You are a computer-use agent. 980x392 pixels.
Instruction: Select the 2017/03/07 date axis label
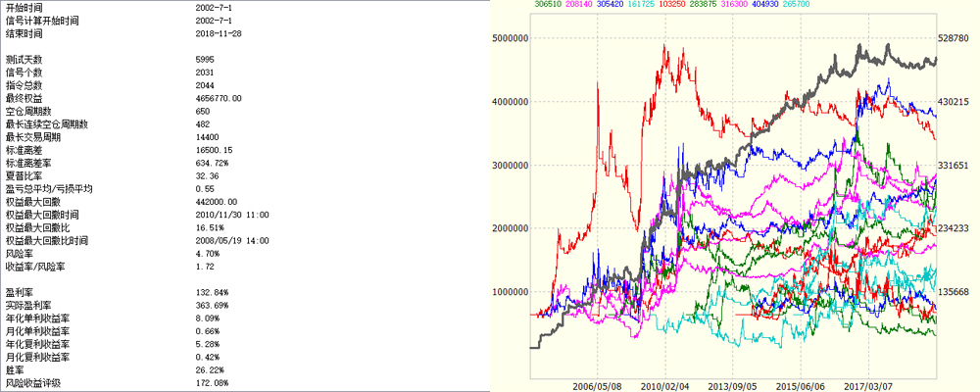pyautogui.click(x=871, y=386)
